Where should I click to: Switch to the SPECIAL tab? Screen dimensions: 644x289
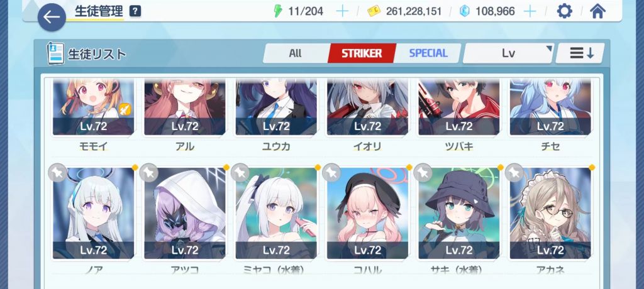pos(428,53)
